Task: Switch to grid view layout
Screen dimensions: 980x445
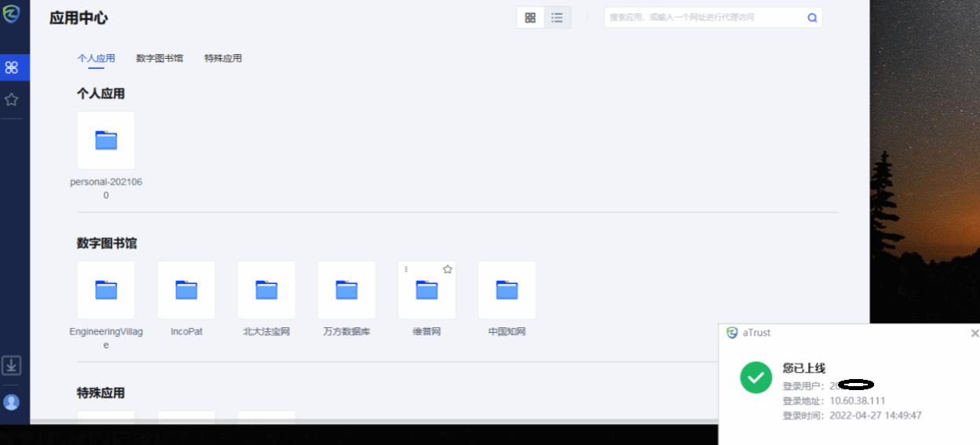Action: tap(530, 17)
